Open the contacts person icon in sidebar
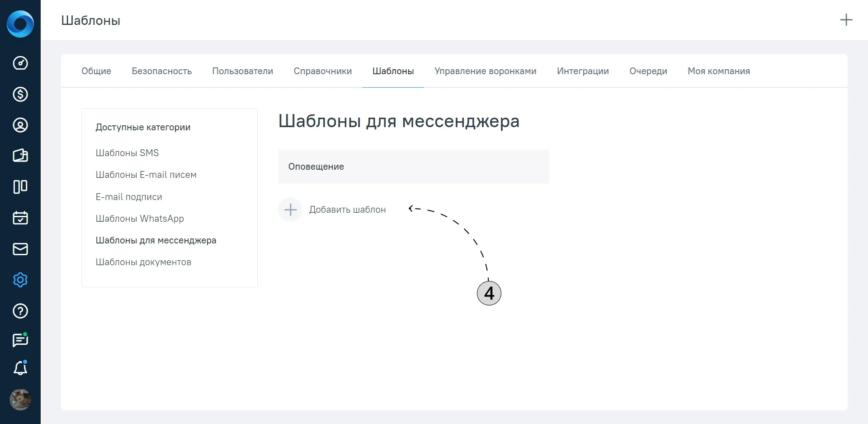Screen dimensions: 868x424 tap(20, 125)
